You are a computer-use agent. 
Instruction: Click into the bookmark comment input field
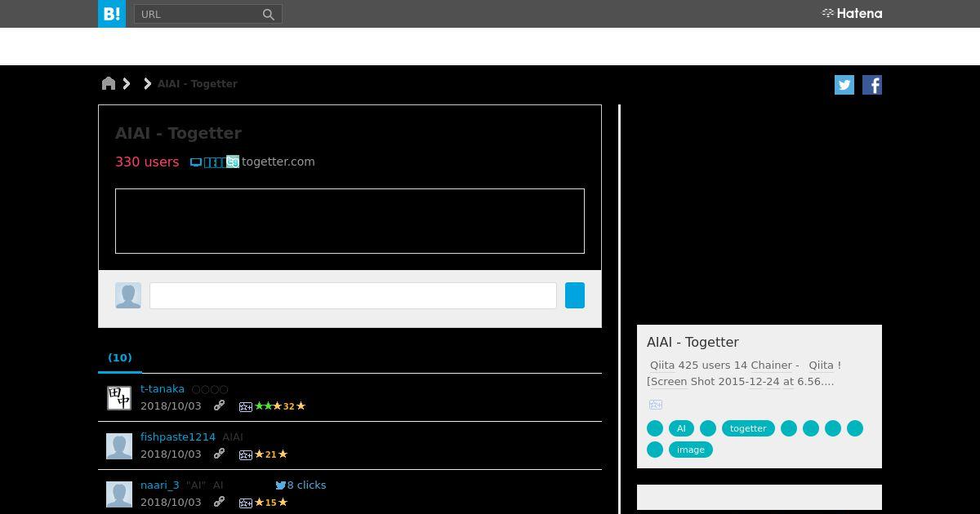click(x=353, y=295)
